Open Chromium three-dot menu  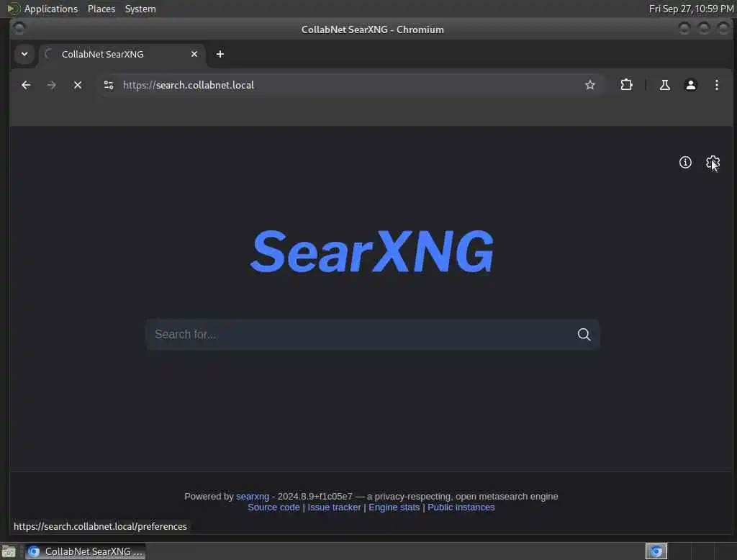click(x=716, y=85)
